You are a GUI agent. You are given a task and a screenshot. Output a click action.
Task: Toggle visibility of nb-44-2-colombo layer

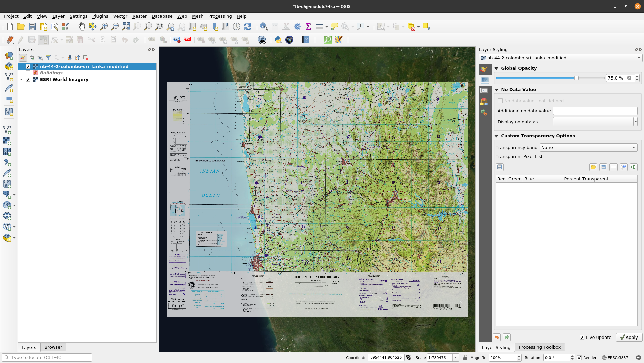tap(28, 66)
